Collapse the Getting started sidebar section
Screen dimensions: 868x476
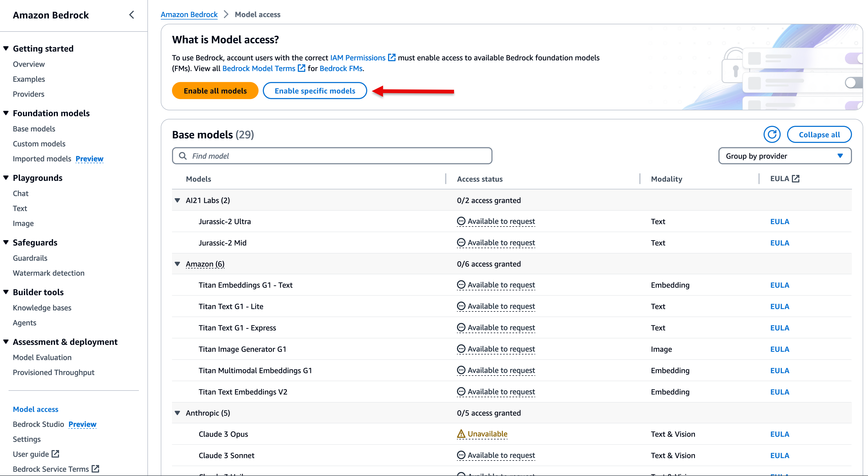tap(6, 49)
